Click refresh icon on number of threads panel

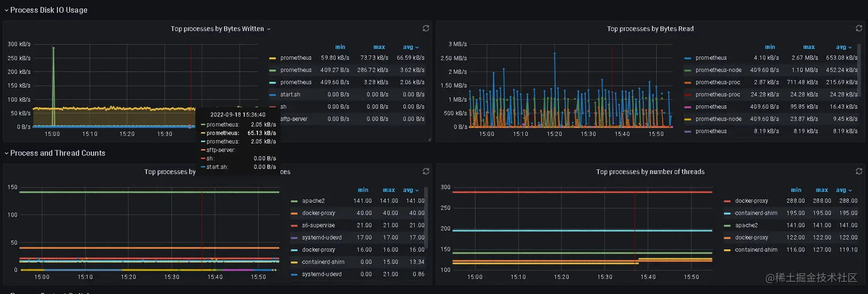(859, 171)
